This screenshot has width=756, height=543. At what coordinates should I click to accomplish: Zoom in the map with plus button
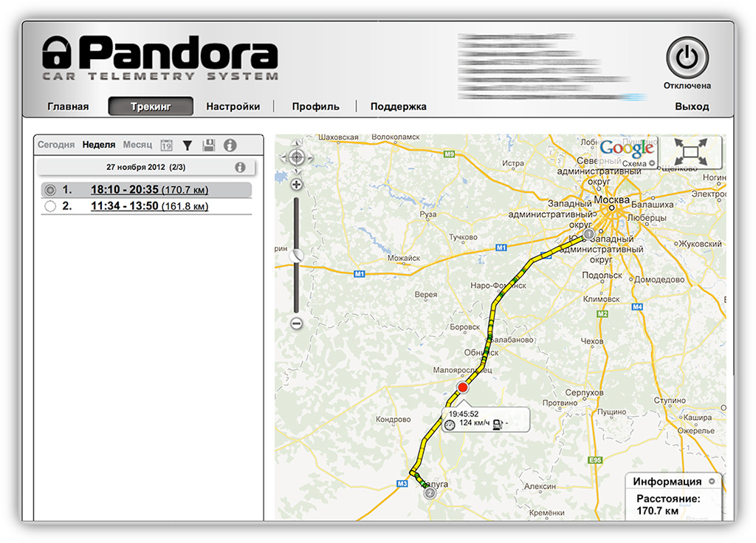click(x=297, y=185)
